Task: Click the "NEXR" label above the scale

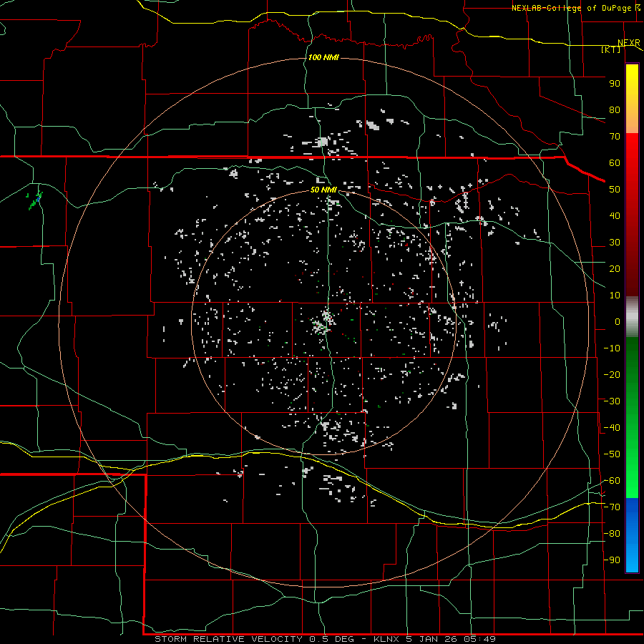Action: tap(629, 43)
